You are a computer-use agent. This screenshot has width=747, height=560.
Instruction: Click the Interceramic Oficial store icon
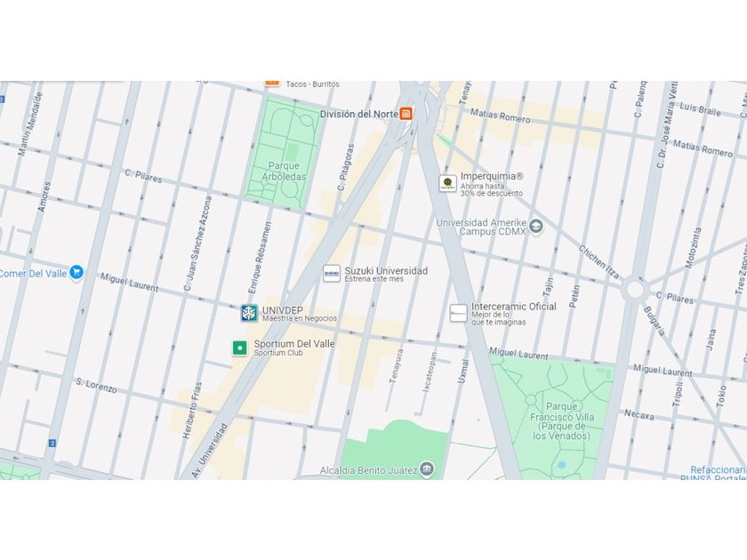coord(458,313)
